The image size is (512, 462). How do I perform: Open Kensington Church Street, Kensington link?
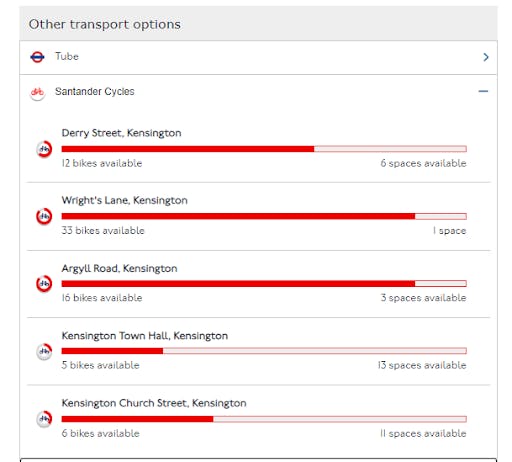[154, 403]
